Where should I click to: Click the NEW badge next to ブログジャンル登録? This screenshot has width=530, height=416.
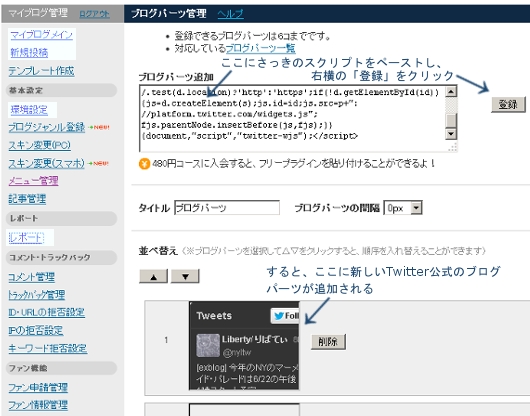(99, 127)
